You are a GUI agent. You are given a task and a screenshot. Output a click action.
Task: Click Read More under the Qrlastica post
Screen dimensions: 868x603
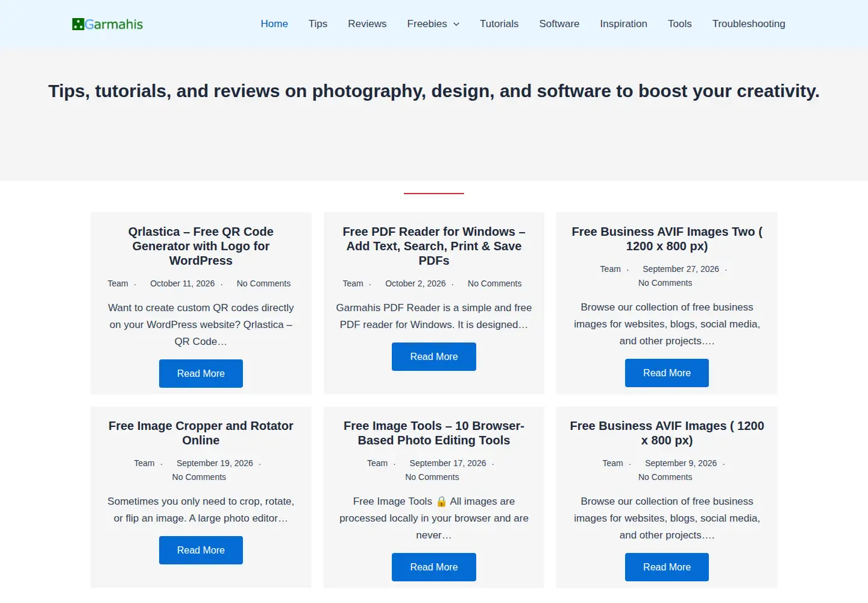[x=201, y=373]
